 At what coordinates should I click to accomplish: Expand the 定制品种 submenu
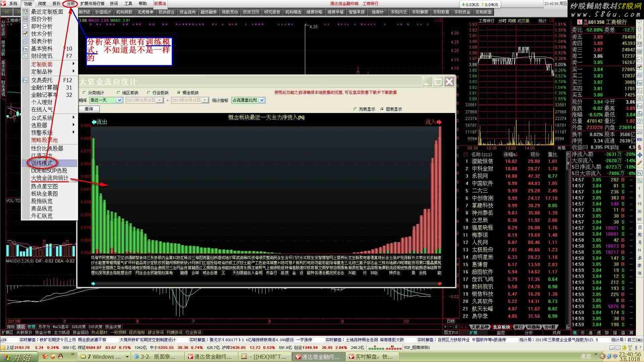click(49, 71)
